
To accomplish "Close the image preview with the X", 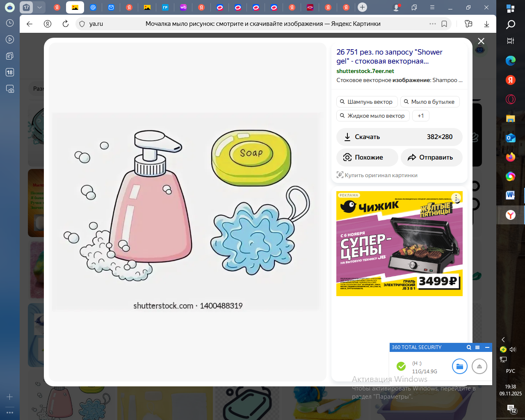I will point(481,41).
